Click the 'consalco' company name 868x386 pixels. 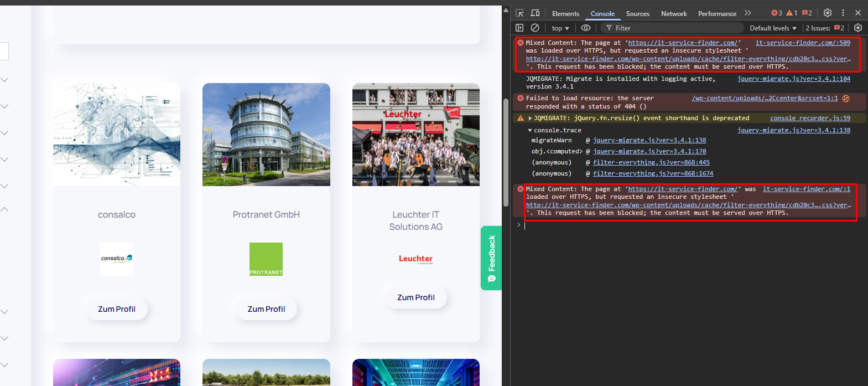click(117, 215)
